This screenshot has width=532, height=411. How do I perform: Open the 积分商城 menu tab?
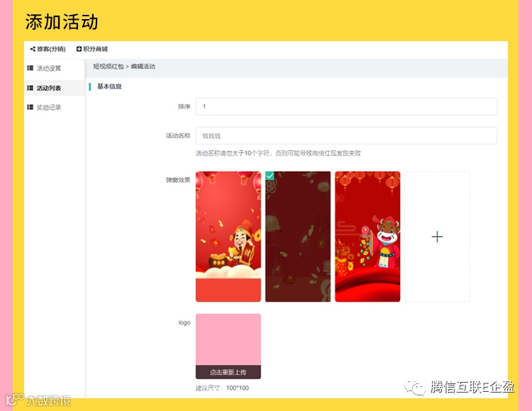(92, 49)
